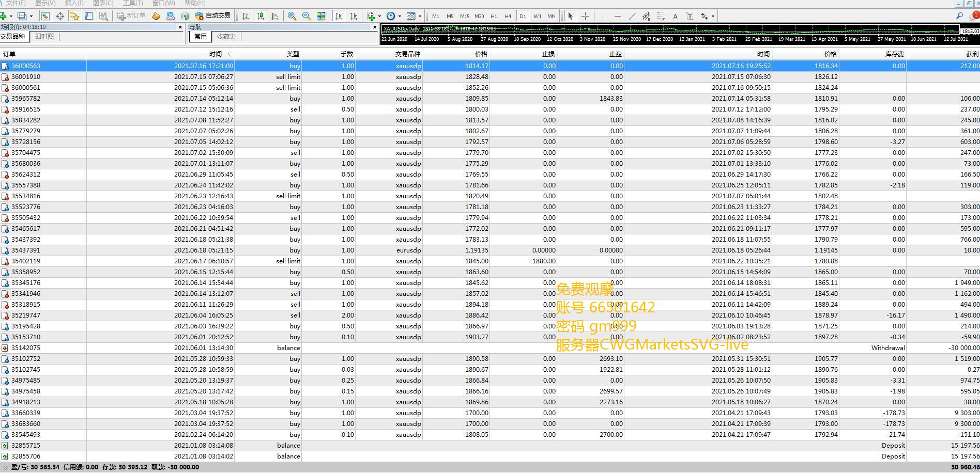
Task: Open the tile windows layout icon
Action: 321,16
